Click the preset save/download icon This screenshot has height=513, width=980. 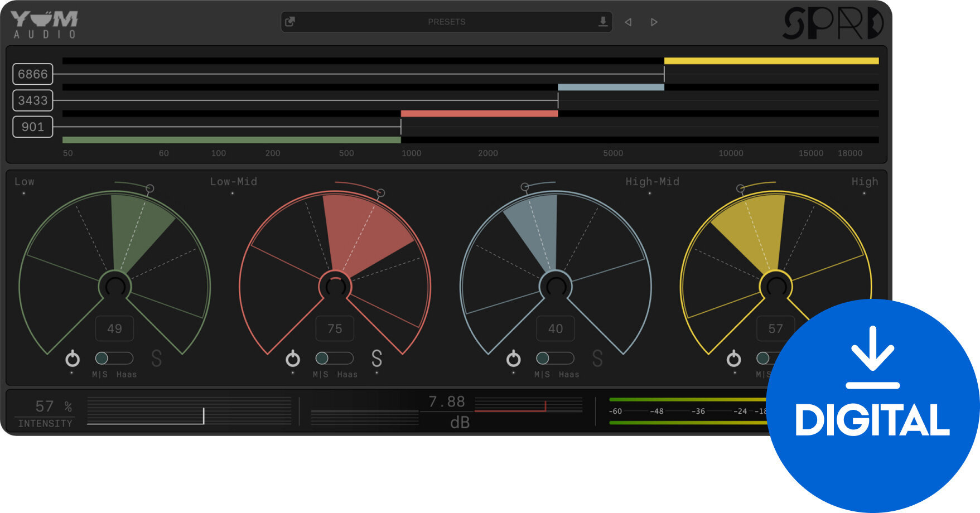pos(603,21)
